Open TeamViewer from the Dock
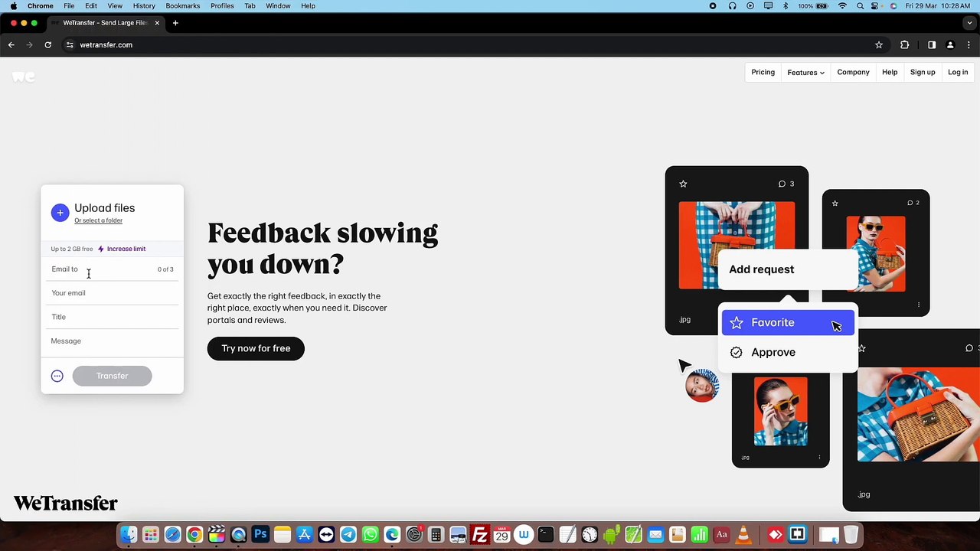 click(x=326, y=535)
